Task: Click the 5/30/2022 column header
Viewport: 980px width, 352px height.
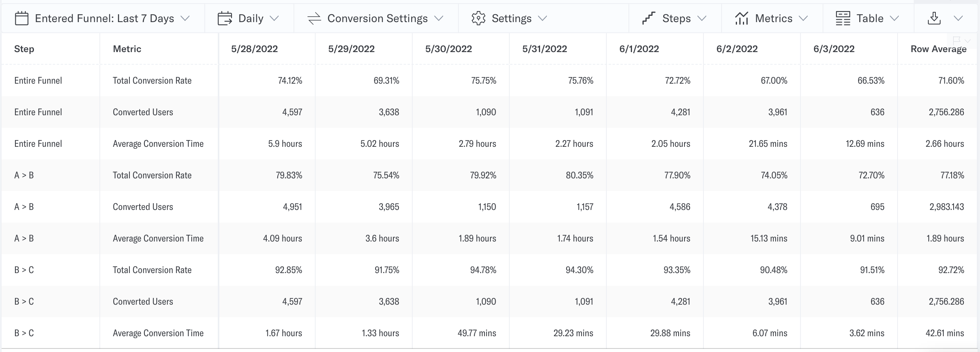Action: pyautogui.click(x=449, y=49)
